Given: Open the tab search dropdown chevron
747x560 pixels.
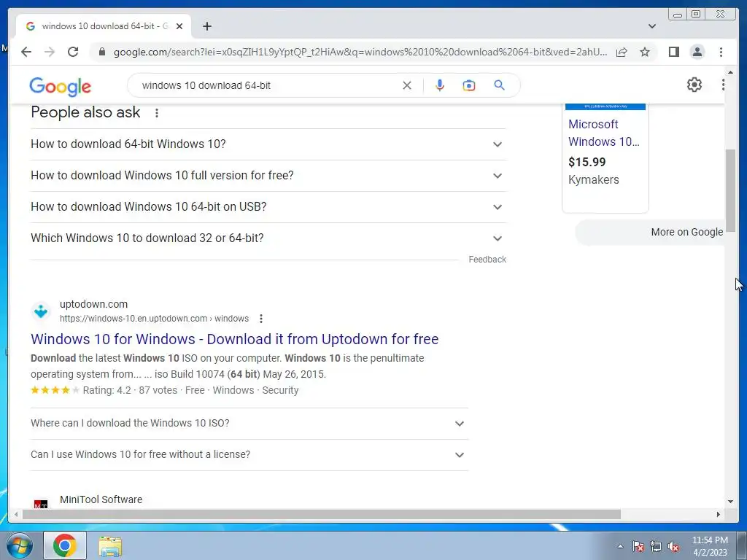Looking at the screenshot, I should 651,26.
